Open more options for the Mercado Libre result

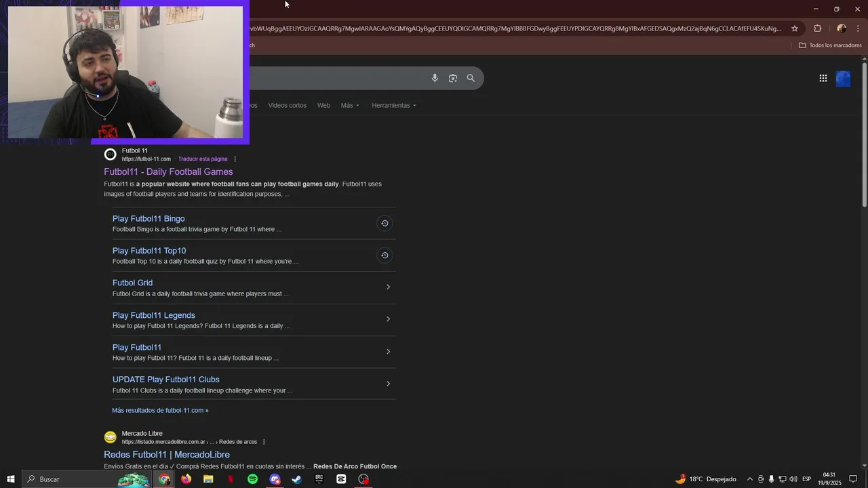[264, 442]
